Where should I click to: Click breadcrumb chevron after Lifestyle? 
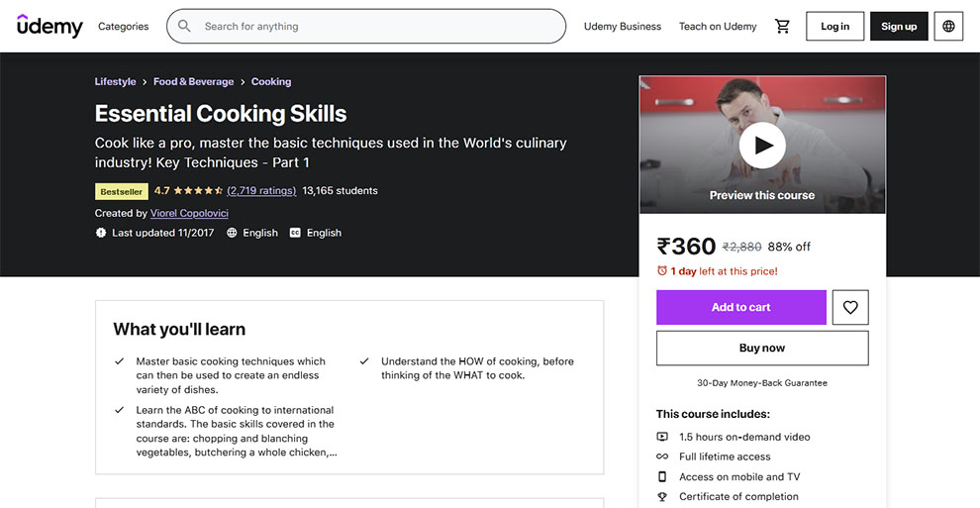point(145,82)
